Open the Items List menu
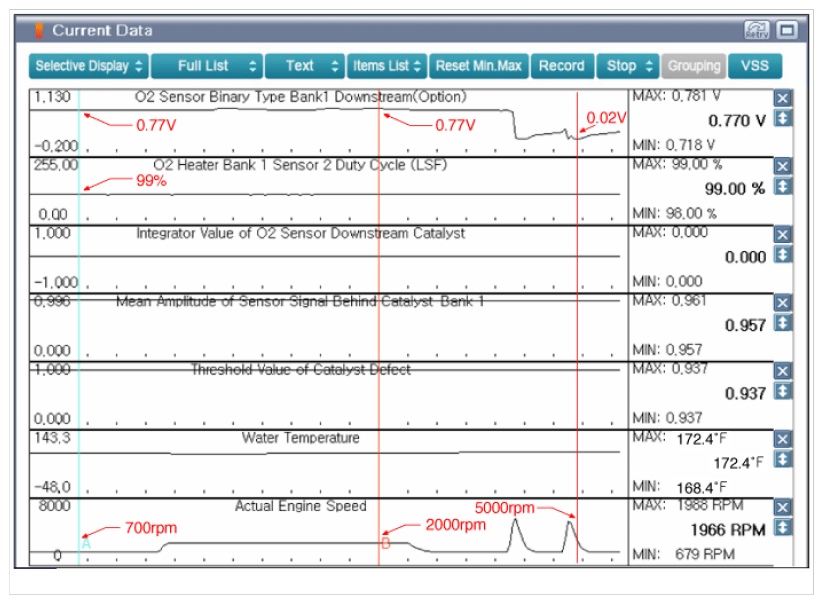 pos(387,66)
